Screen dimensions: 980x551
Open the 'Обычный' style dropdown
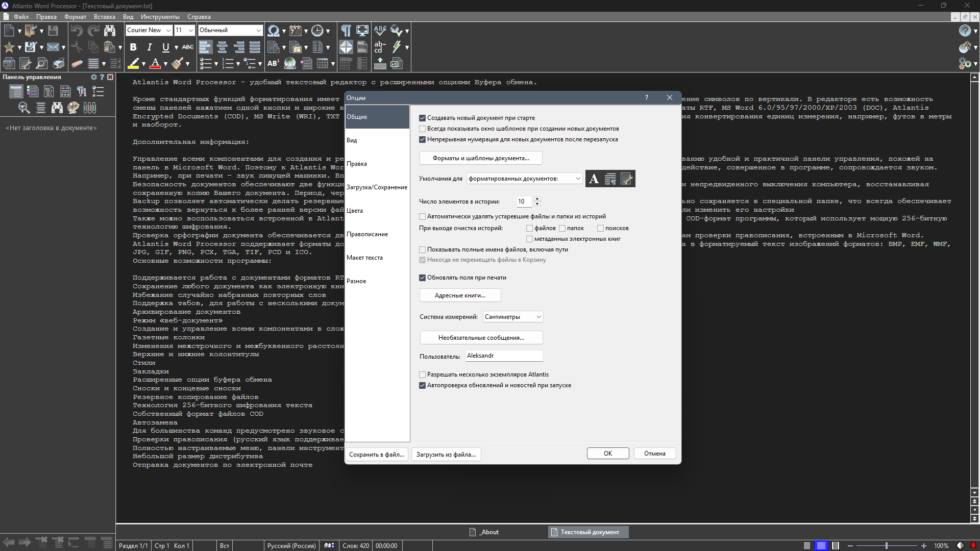[258, 30]
